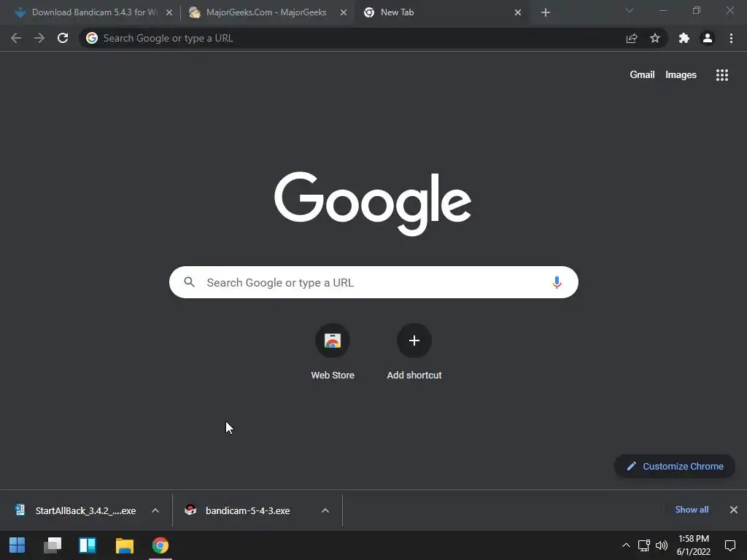Bookmark this tab with the star icon
Screen dimensions: 747x560
655,38
